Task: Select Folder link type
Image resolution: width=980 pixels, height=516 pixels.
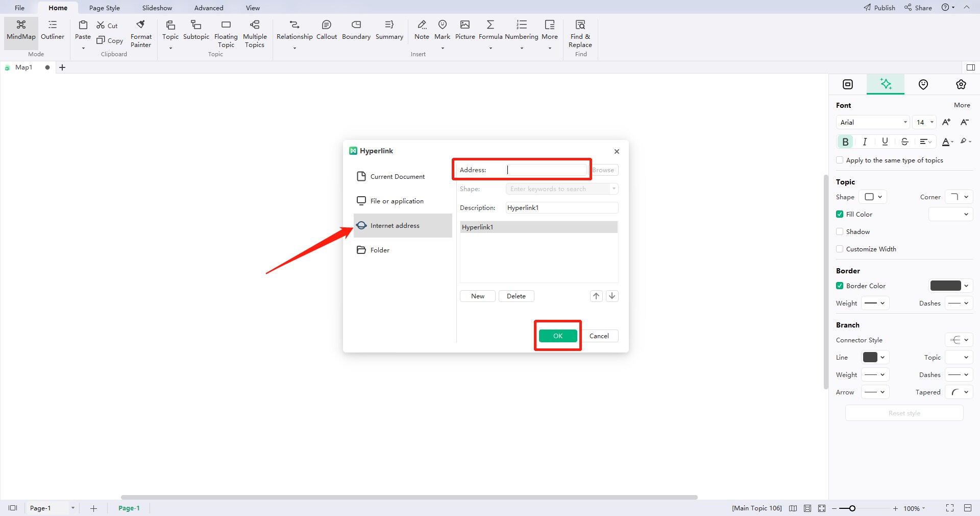Action: click(403, 250)
